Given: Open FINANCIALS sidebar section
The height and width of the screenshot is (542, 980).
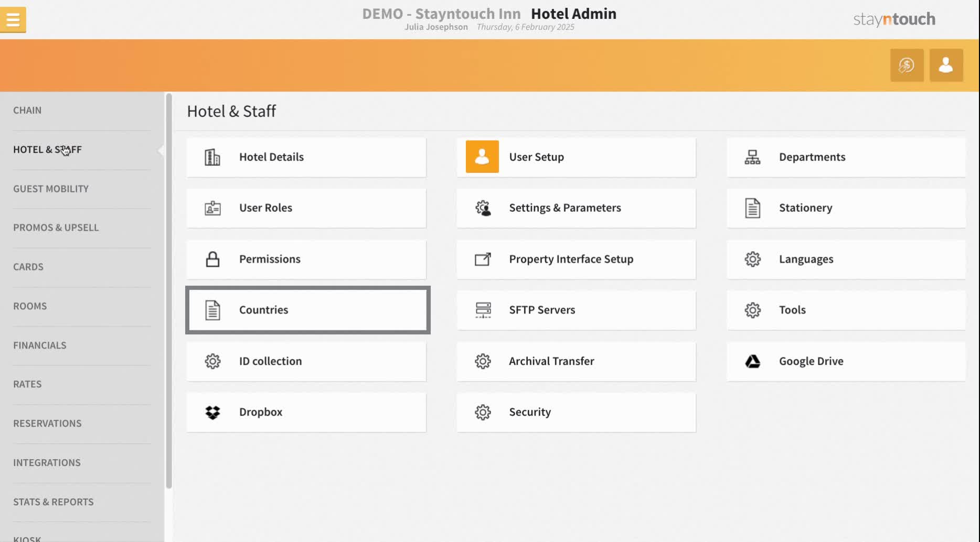Looking at the screenshot, I should pos(40,345).
